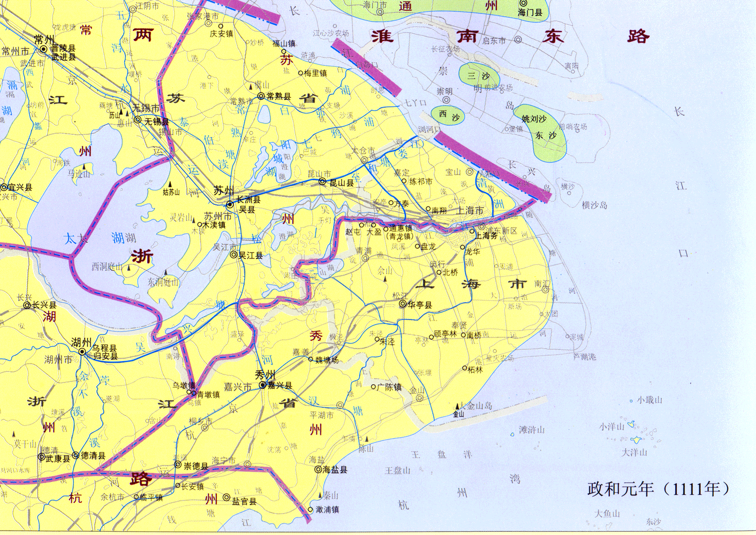Click the '武康县' county label

(x=58, y=458)
